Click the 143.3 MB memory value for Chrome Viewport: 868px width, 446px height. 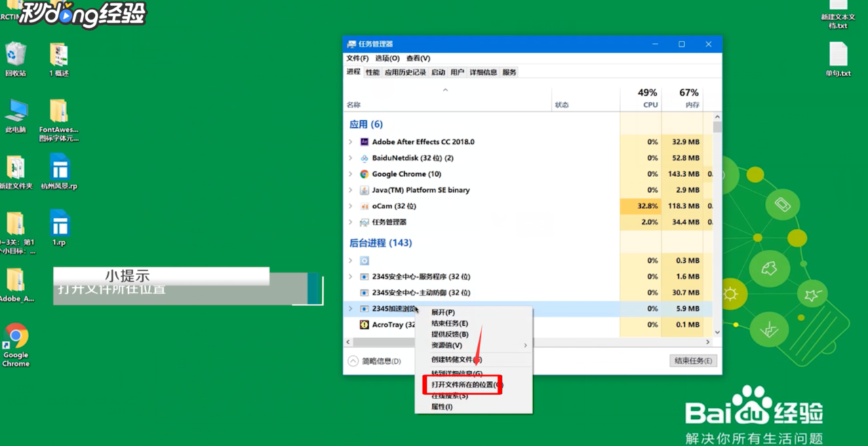tap(682, 174)
